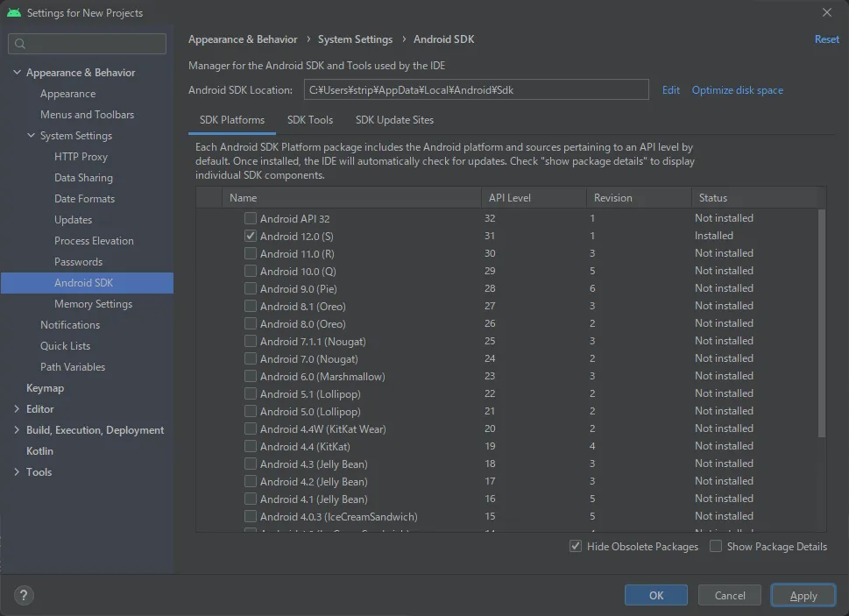Click the help question mark icon
This screenshot has height=616, width=849.
pos(24,595)
